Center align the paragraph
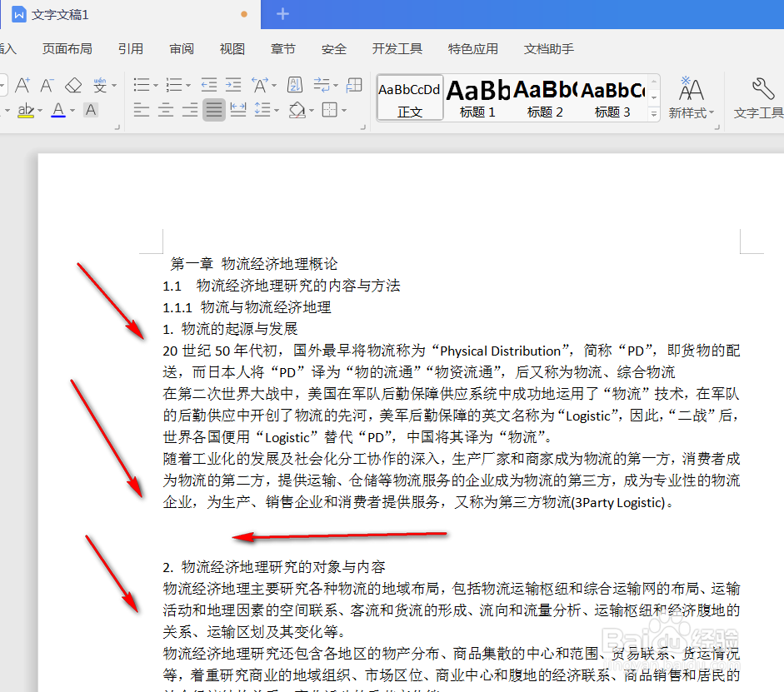The height and width of the screenshot is (692, 784). (x=166, y=110)
